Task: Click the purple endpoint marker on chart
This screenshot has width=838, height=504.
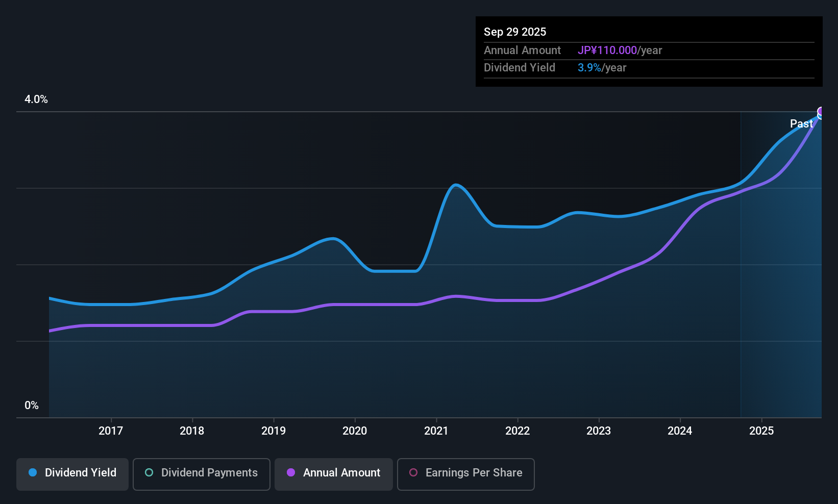Action: pyautogui.click(x=821, y=112)
